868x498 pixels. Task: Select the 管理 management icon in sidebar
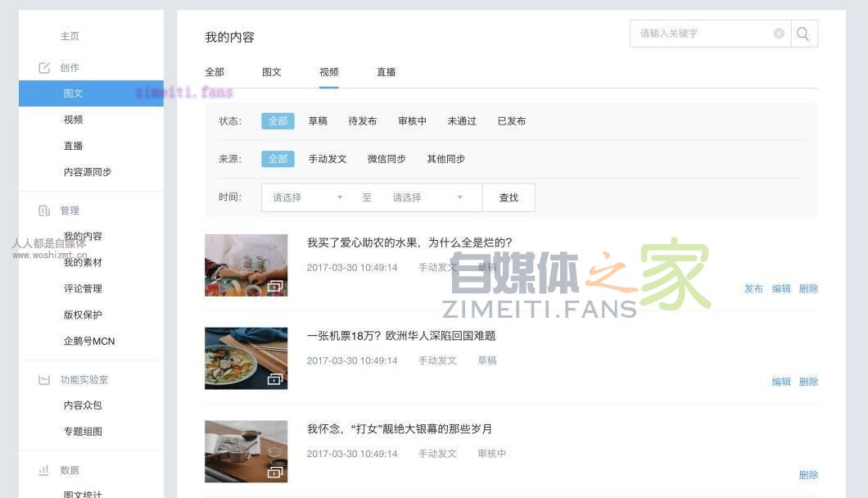coord(43,211)
